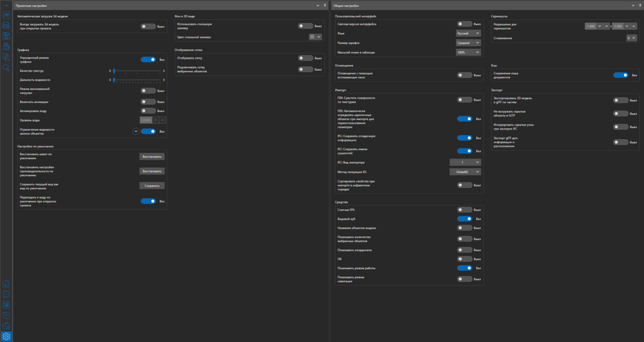Collapse the Проектные настройки panel via chevron
Screen dimensions: 644x342
tap(318, 5)
